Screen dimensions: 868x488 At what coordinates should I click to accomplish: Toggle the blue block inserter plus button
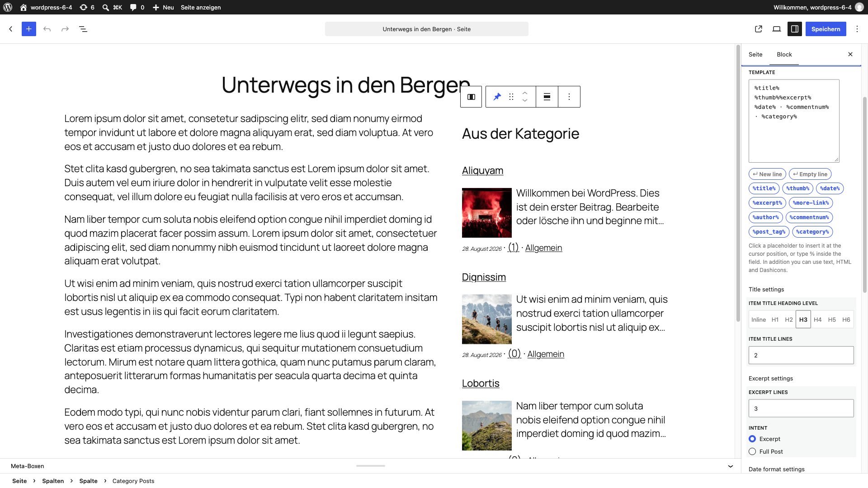tap(29, 29)
